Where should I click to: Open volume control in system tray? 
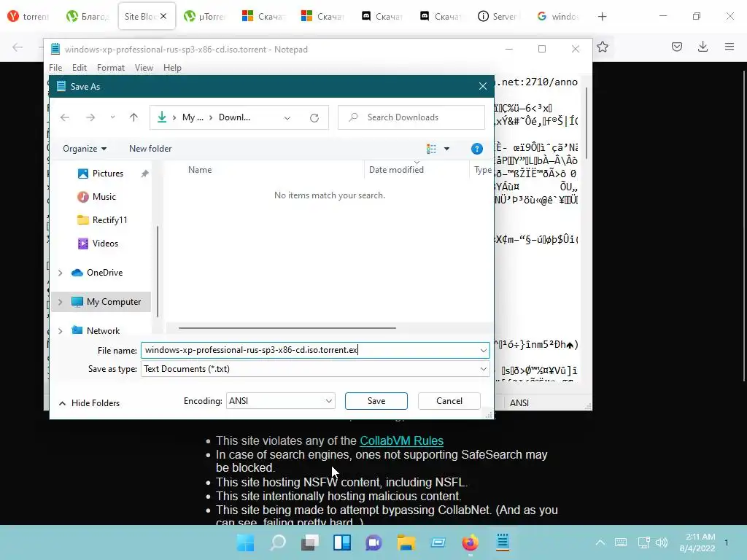coord(661,542)
